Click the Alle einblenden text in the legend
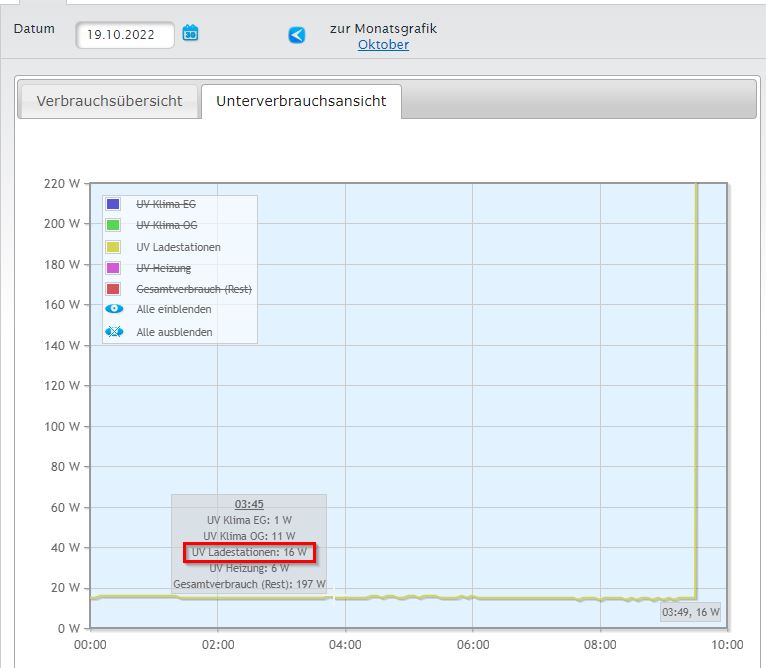Viewport: 766px width, 668px height. [174, 310]
